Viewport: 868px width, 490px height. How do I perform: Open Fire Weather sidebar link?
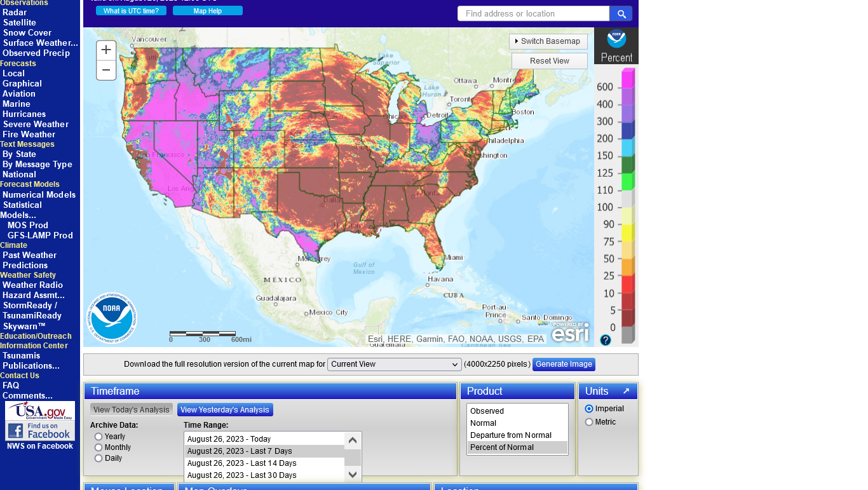[x=29, y=134]
